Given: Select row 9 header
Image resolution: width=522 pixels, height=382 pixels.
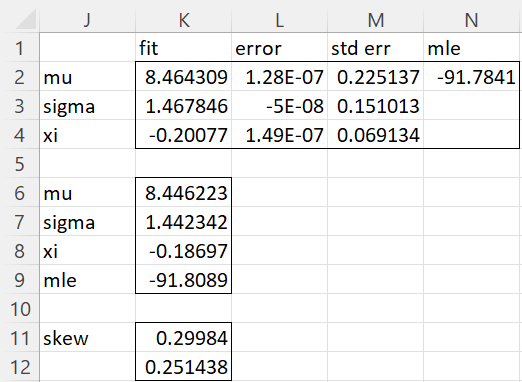Looking at the screenshot, I should (19, 279).
